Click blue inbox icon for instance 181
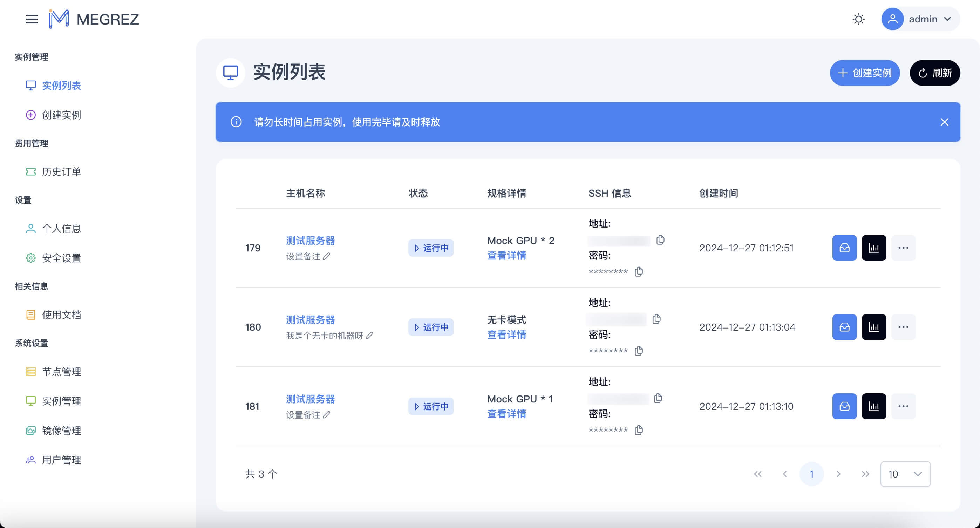Image resolution: width=980 pixels, height=528 pixels. pos(844,406)
